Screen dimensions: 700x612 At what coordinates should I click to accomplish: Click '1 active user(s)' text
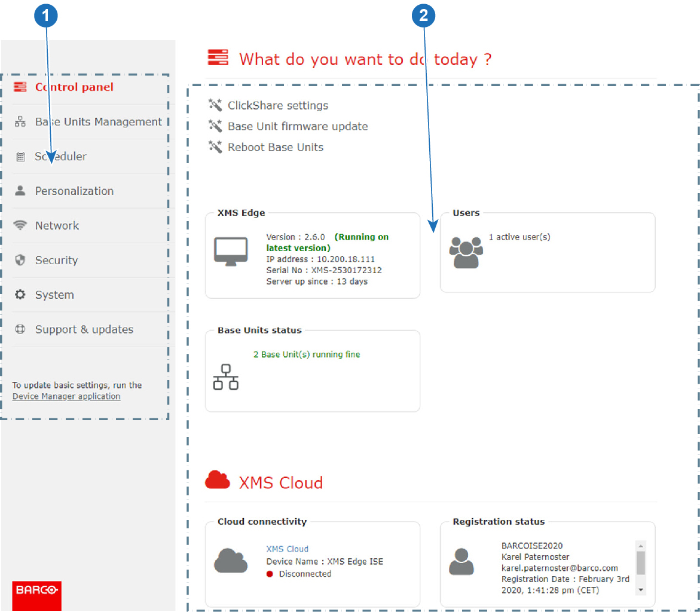519,237
